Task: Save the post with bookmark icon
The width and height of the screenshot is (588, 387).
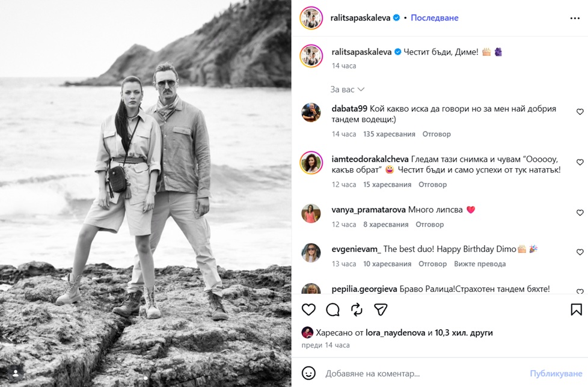Action: (x=577, y=309)
